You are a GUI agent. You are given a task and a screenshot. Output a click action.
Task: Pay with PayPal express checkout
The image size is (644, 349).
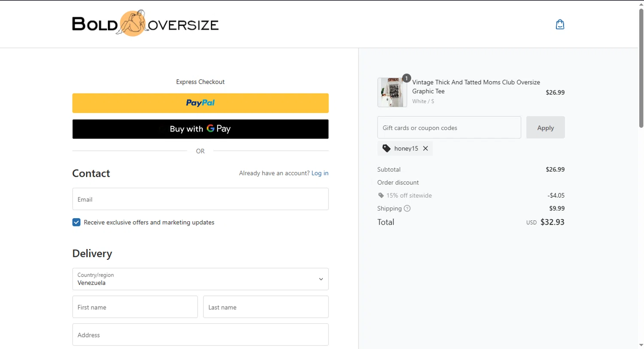200,103
